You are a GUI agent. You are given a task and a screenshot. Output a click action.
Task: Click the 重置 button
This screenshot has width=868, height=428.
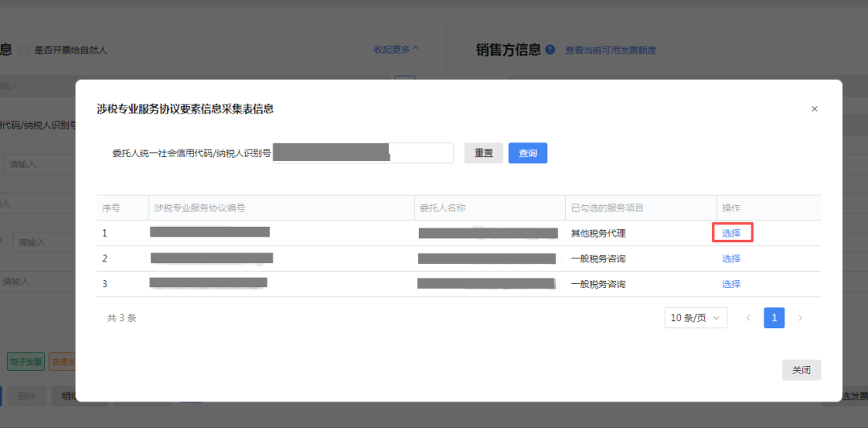click(483, 153)
